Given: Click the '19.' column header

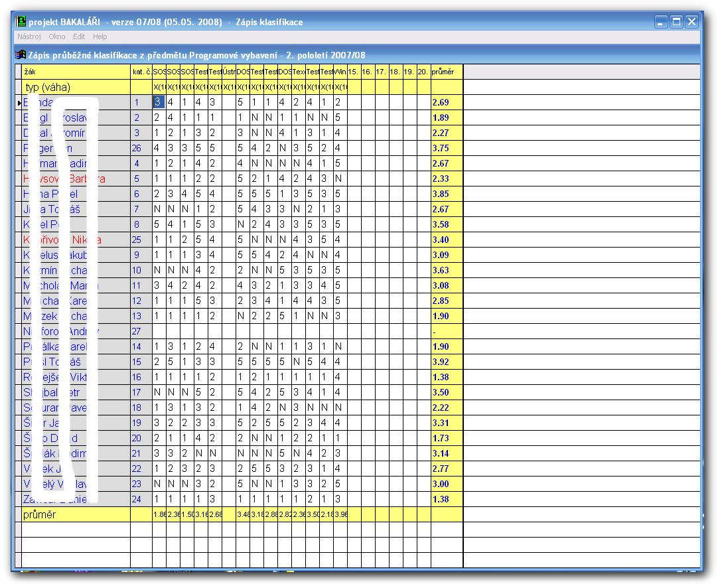Looking at the screenshot, I should (409, 72).
